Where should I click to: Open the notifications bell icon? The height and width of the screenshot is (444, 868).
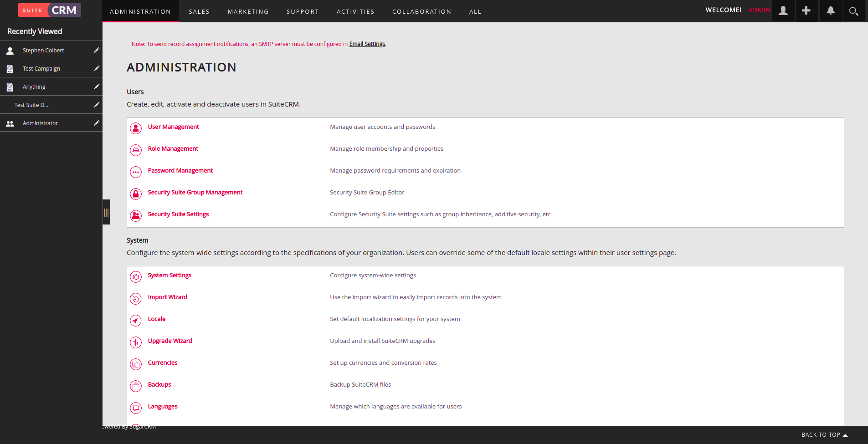tap(831, 10)
